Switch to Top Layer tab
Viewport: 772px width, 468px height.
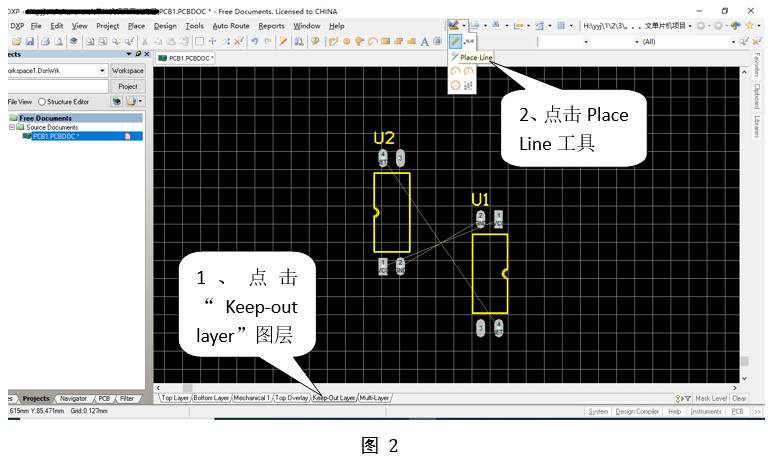click(x=175, y=398)
